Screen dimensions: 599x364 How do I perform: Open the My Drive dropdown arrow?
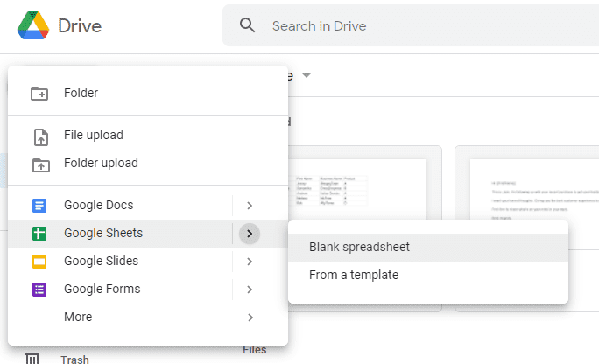[x=306, y=75]
